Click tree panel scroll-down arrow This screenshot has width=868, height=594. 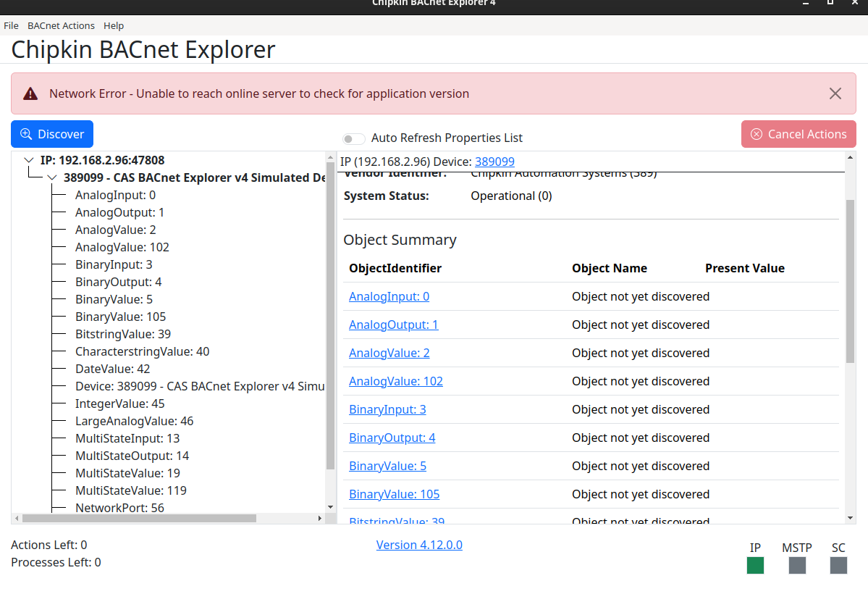pos(331,507)
